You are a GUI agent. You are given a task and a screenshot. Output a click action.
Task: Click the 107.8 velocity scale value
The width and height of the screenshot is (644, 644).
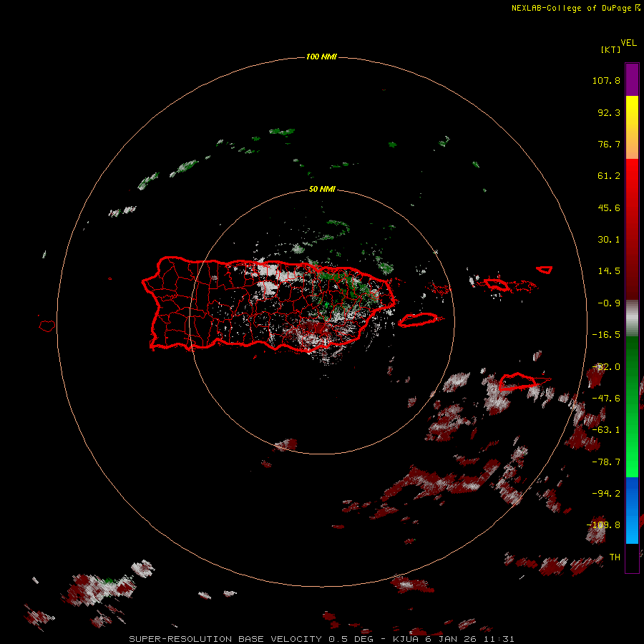pos(606,80)
